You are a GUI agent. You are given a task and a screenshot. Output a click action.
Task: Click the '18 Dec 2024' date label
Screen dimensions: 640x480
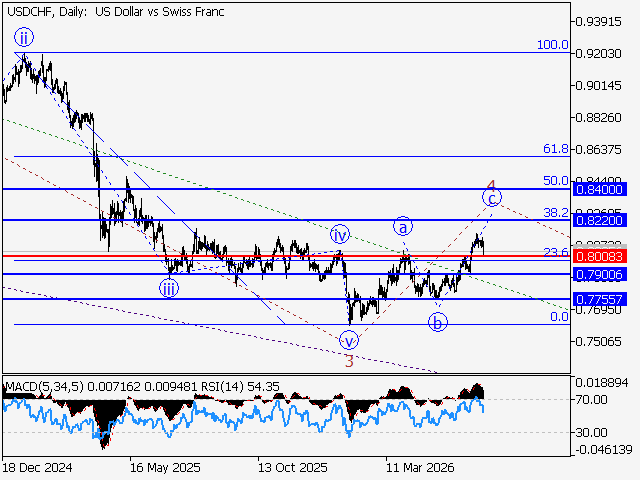coord(37,467)
